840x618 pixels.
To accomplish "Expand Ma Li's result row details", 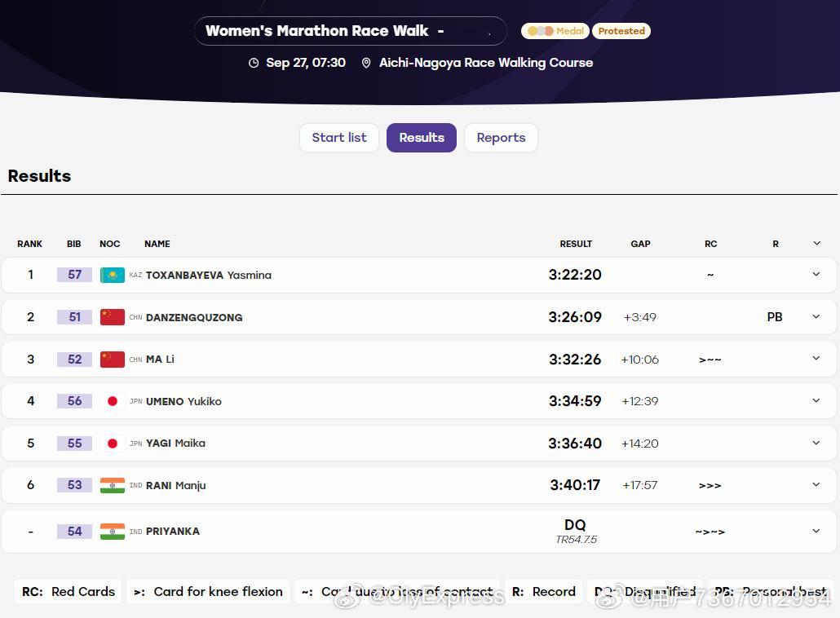I will [816, 358].
